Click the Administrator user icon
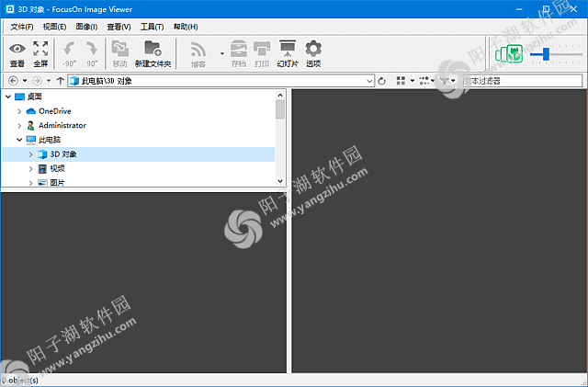 (x=30, y=125)
